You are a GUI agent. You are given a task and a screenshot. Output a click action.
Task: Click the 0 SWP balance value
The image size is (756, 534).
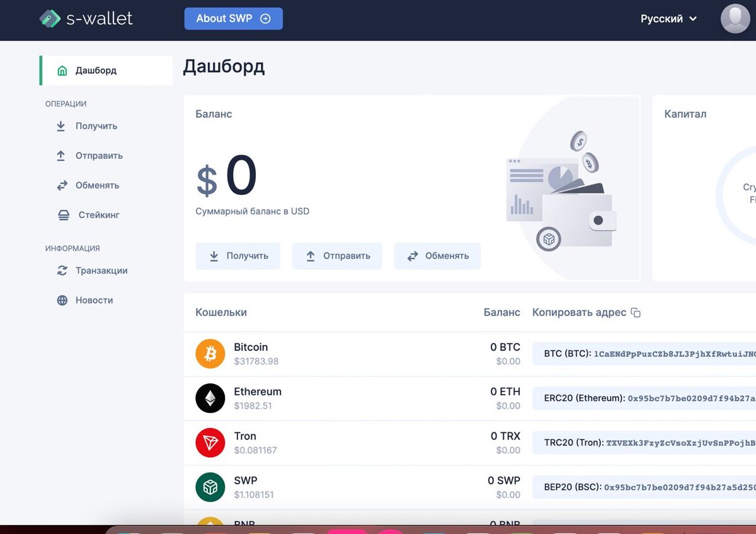(x=504, y=480)
